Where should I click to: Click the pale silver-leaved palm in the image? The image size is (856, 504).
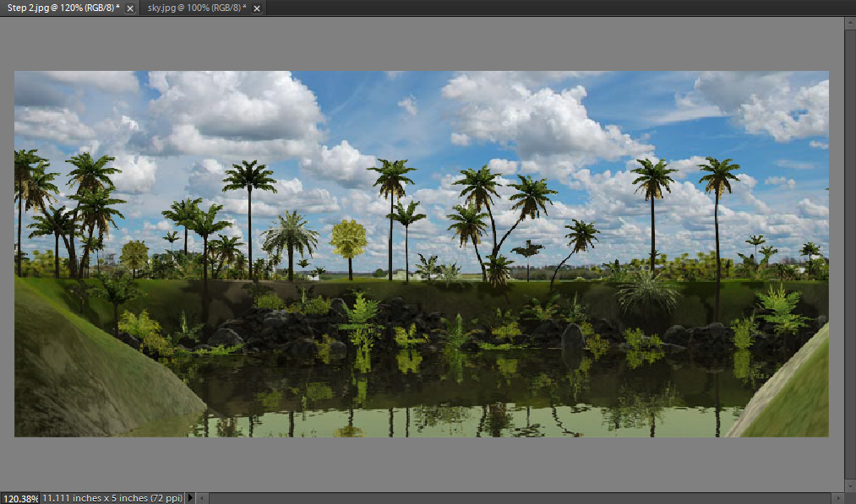(x=289, y=236)
